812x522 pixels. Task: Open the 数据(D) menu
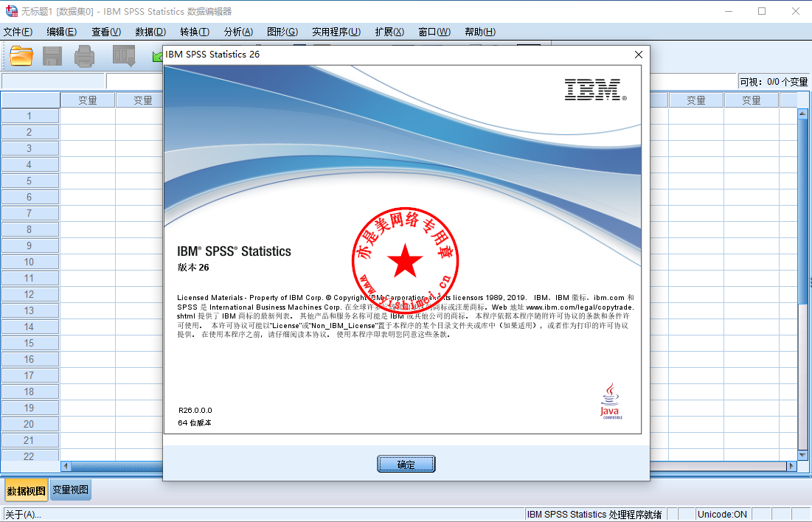tap(150, 32)
